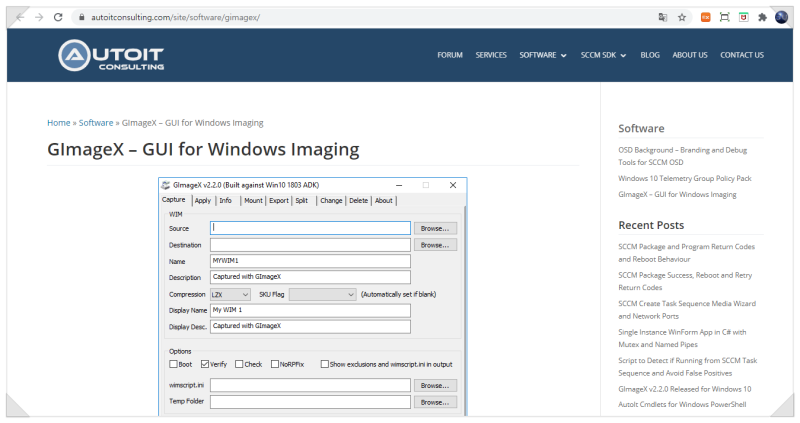800x423 pixels.
Task: Toggle Show exclusions and wimscript.ini checkbox
Action: (x=324, y=364)
